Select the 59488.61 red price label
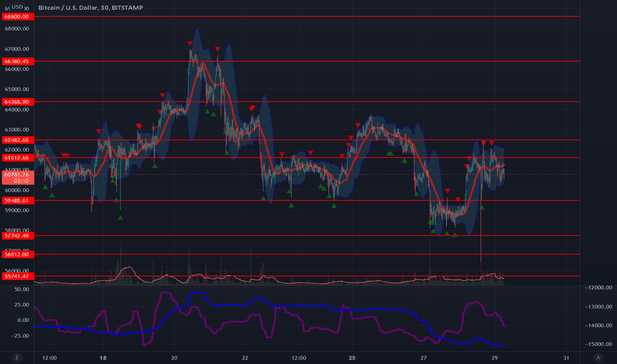The height and width of the screenshot is (364, 617). (x=18, y=201)
